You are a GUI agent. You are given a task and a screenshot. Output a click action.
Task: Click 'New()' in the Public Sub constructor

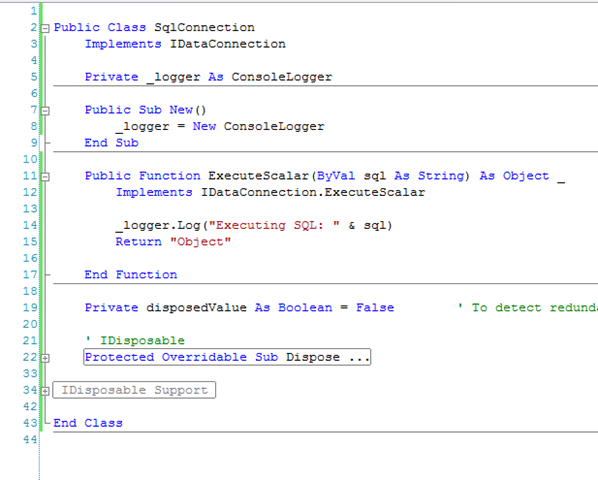click(x=188, y=110)
